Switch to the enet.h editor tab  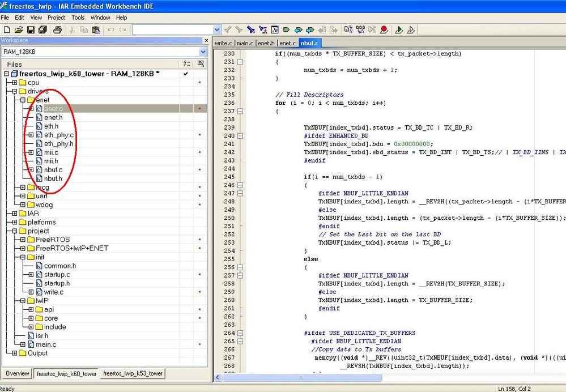pyautogui.click(x=266, y=43)
